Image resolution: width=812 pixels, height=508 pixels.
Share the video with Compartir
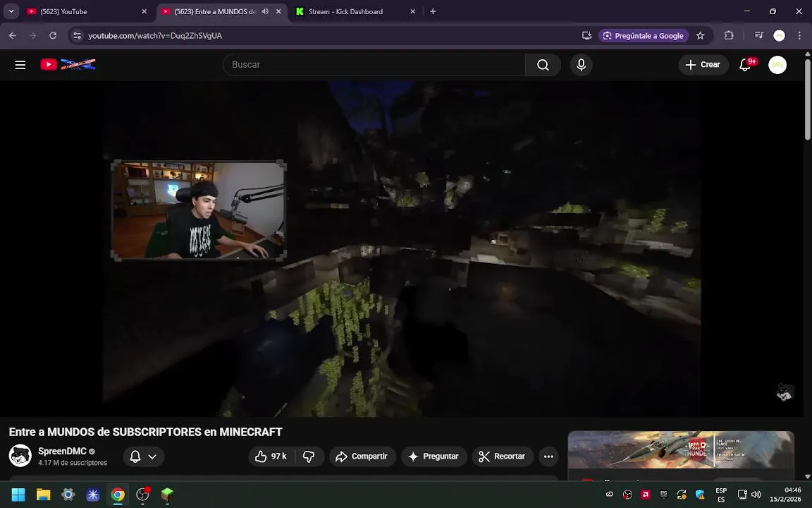tap(362, 456)
